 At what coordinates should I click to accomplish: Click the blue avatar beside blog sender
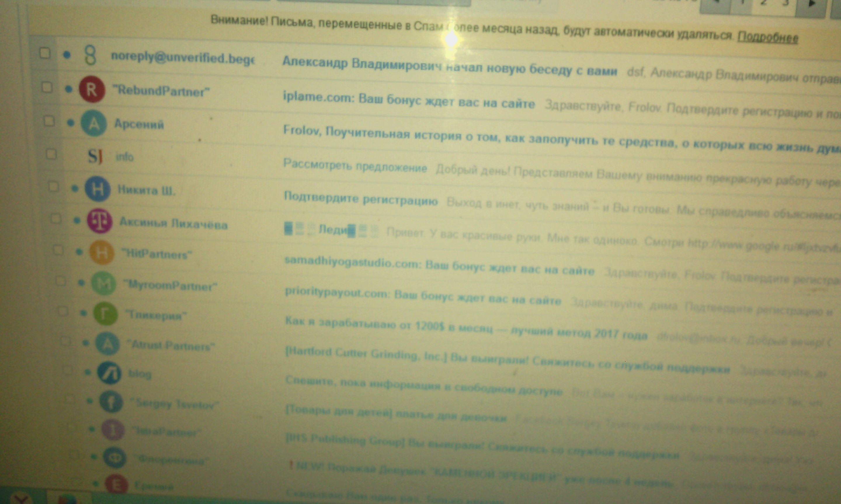(x=109, y=372)
